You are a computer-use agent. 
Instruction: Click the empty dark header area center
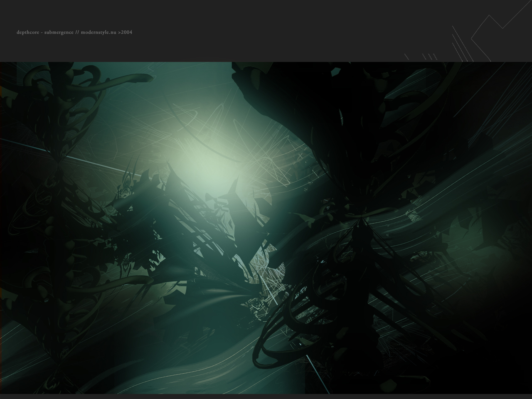coord(266,31)
